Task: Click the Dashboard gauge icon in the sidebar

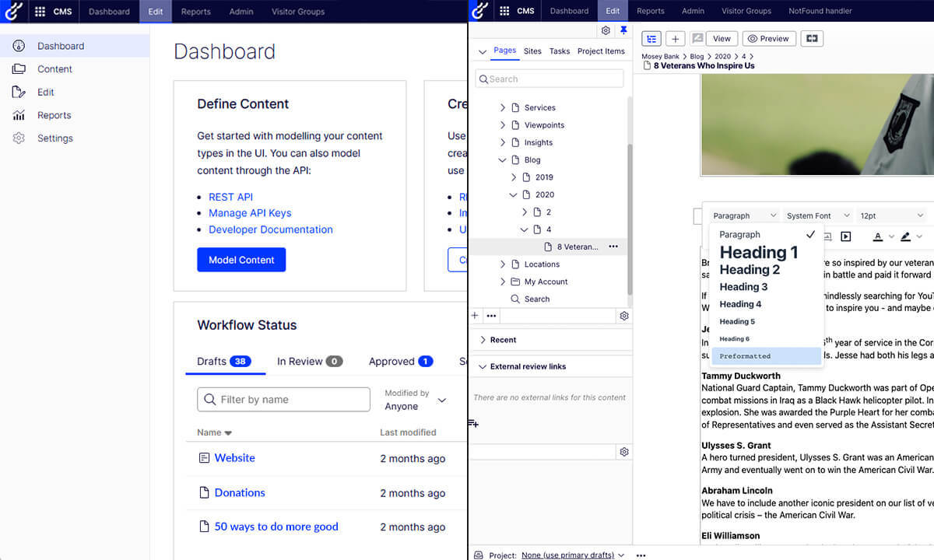Action: tap(19, 46)
